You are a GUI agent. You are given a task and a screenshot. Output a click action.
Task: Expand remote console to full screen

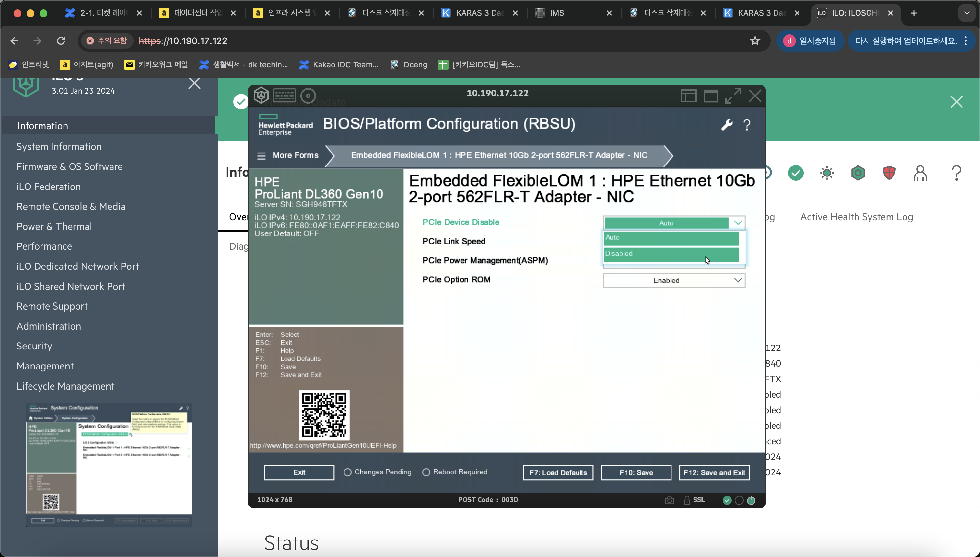pos(733,96)
